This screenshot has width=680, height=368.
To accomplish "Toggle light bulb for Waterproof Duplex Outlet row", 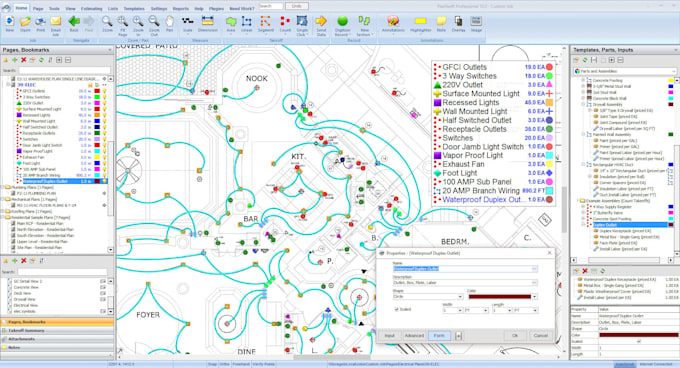I will (104, 181).
